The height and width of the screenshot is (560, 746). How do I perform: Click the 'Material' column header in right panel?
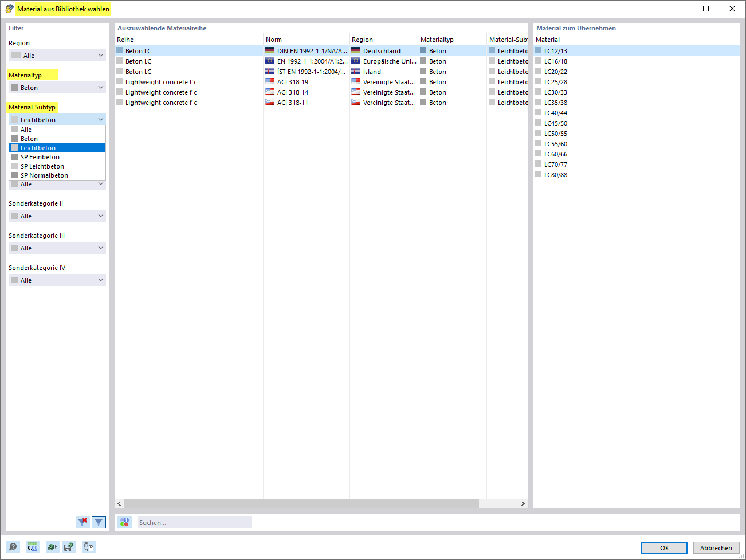pos(637,40)
